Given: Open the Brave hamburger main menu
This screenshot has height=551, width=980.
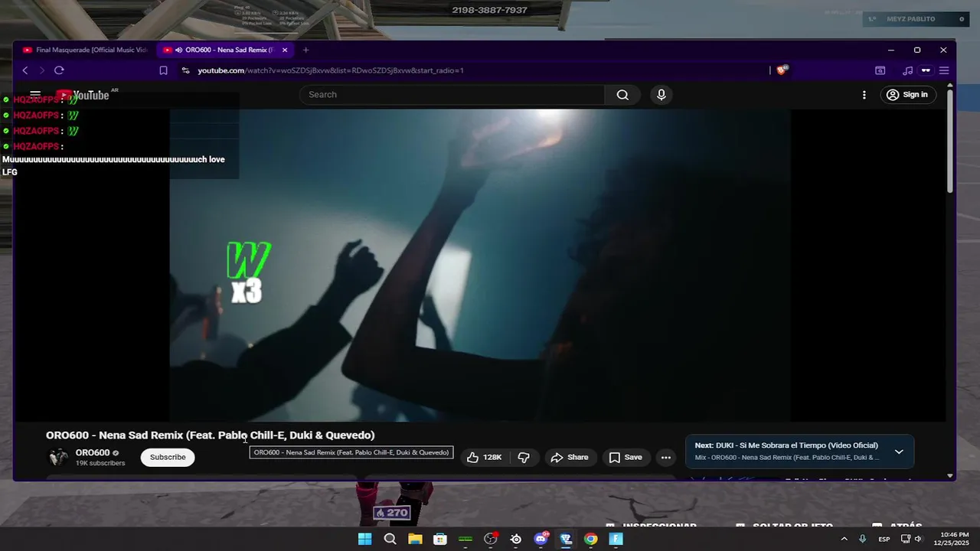Looking at the screenshot, I should click(944, 70).
